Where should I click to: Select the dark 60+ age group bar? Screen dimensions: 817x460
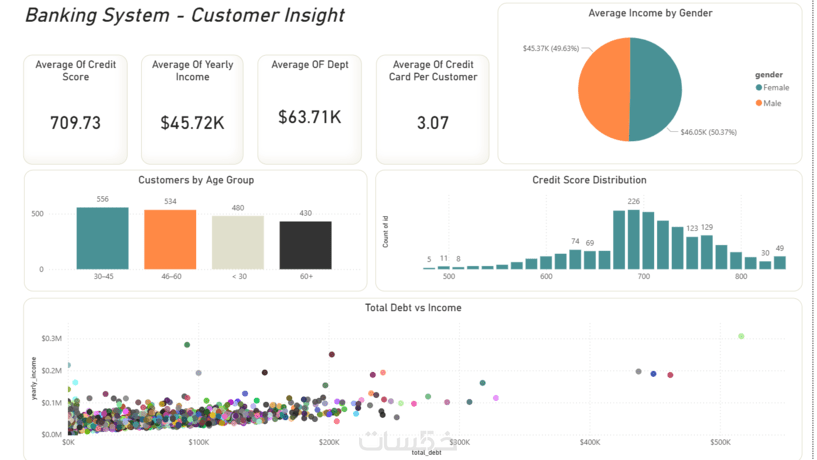click(305, 245)
